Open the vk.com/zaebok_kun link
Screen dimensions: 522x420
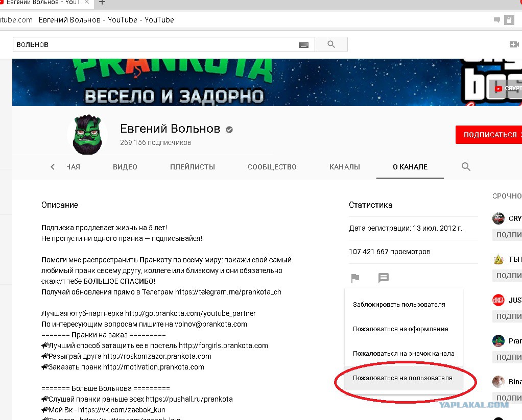[122, 410]
